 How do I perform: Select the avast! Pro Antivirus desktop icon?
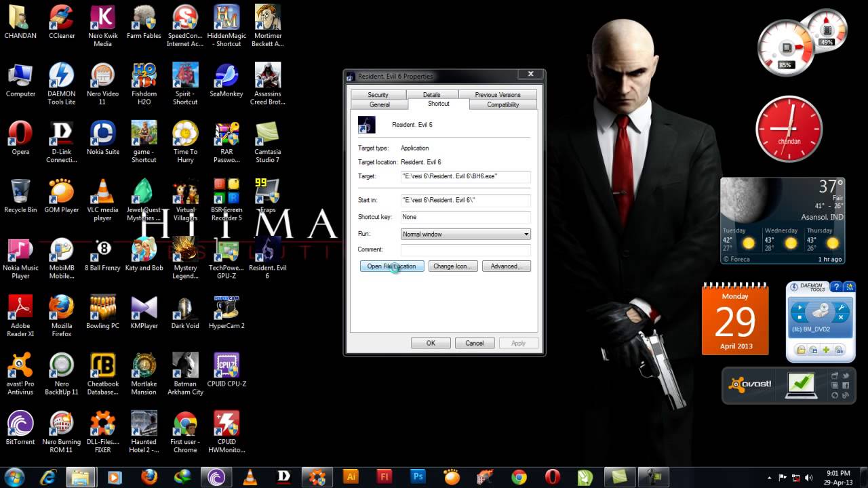coord(20,374)
